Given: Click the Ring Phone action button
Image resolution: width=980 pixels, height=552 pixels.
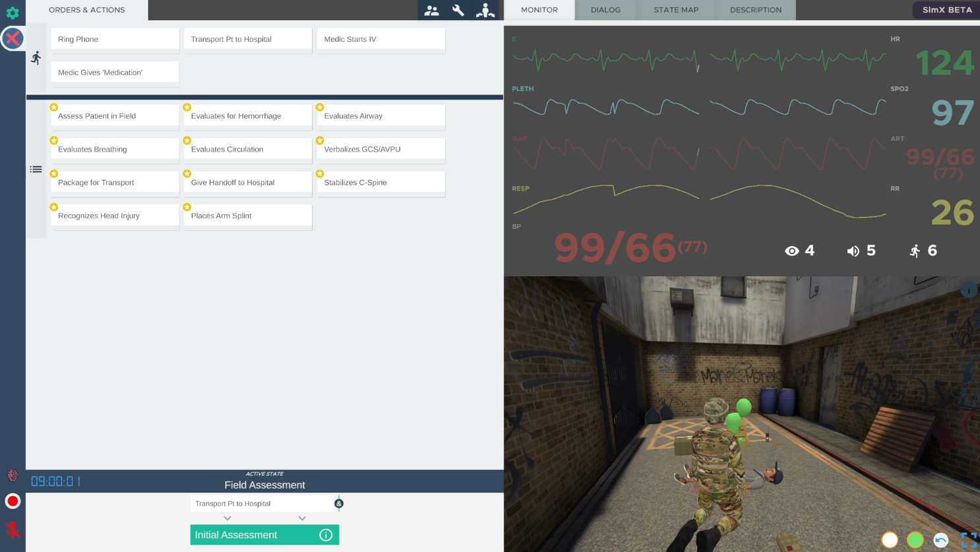Looking at the screenshot, I should pos(115,40).
